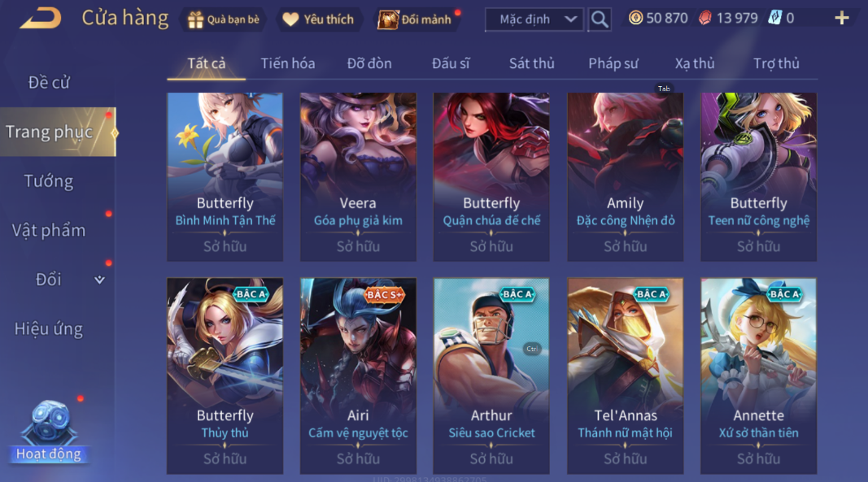Select Hiệu ứng in sidebar
868x482 pixels.
pos(49,329)
